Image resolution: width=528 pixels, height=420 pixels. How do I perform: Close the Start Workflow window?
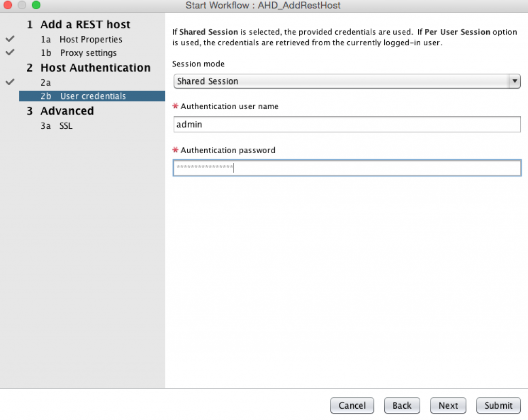[x=8, y=5]
